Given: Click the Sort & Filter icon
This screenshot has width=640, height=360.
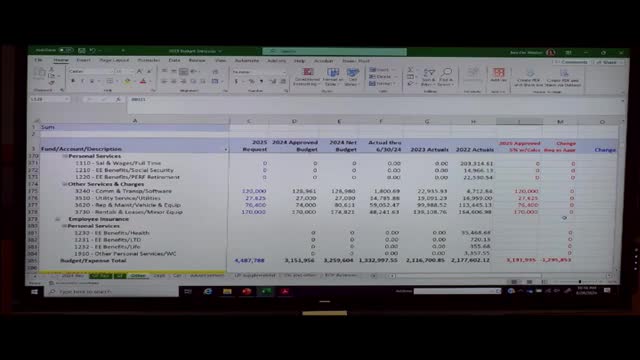Looking at the screenshot, I should (428, 77).
